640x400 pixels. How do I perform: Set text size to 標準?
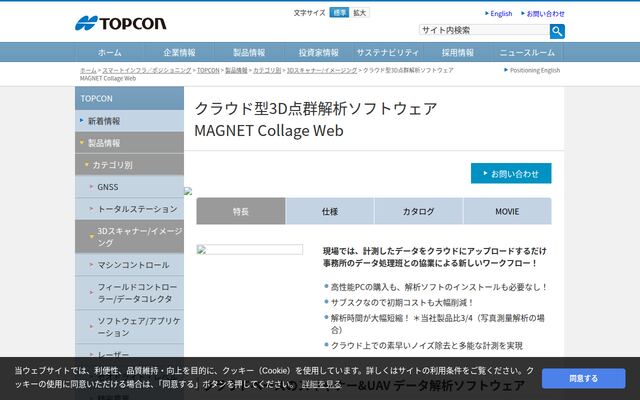point(339,13)
